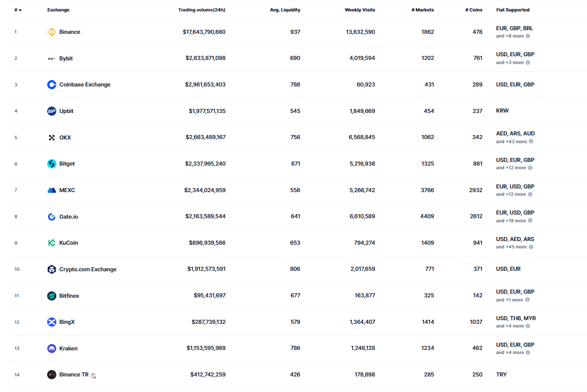Sort by the Weekly Visits column header
The height and width of the screenshot is (392, 587).
360,10
